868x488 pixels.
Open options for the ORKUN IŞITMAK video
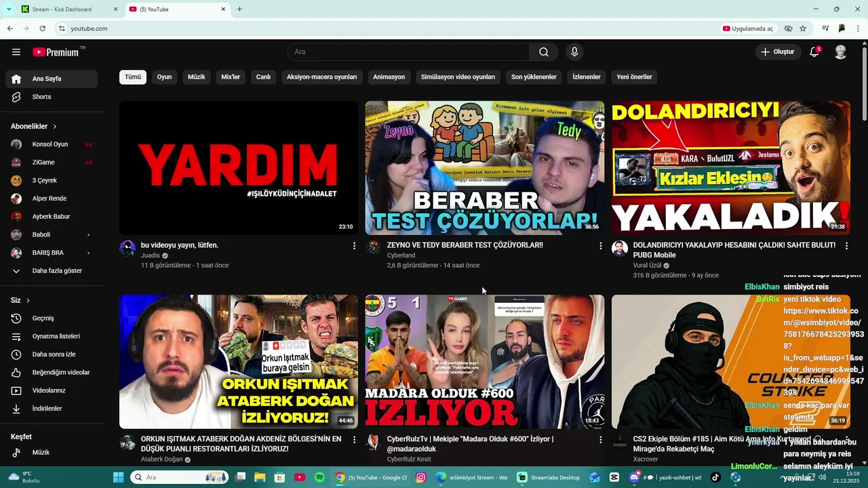click(354, 440)
